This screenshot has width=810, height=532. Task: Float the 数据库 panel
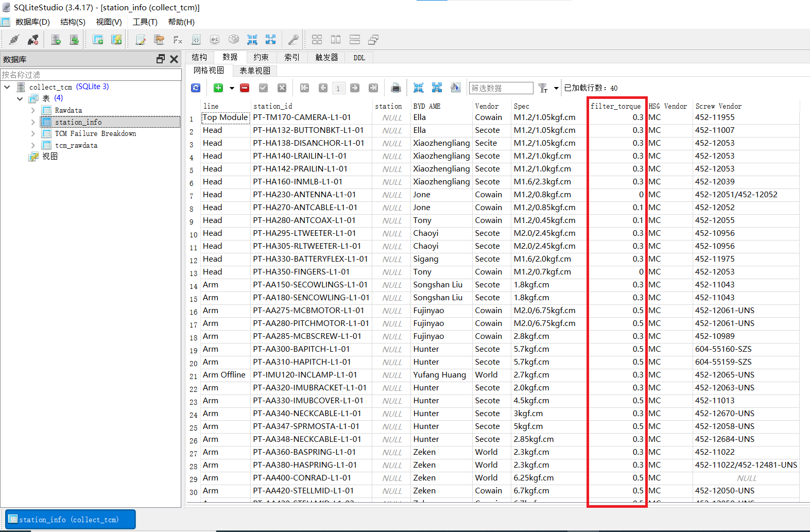point(161,59)
